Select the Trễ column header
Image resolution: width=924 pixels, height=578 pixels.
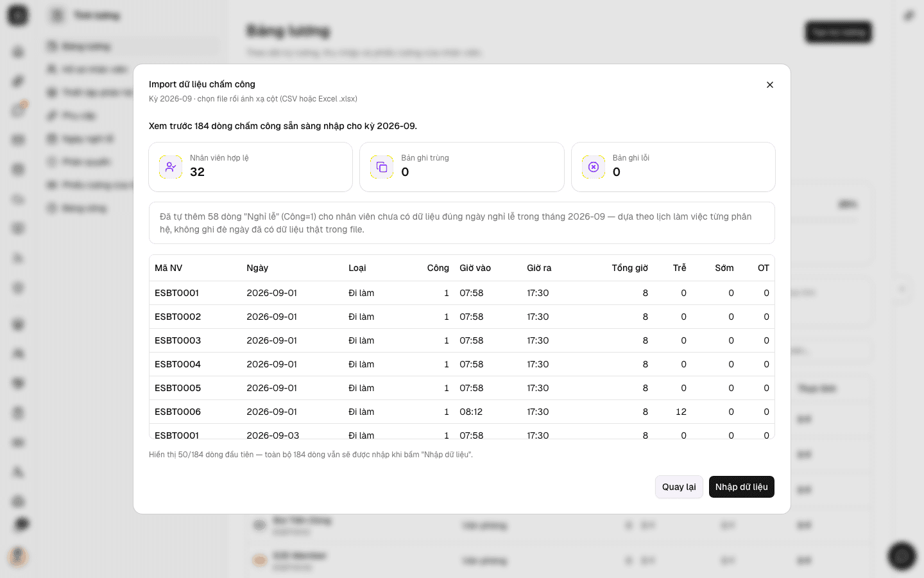point(680,268)
